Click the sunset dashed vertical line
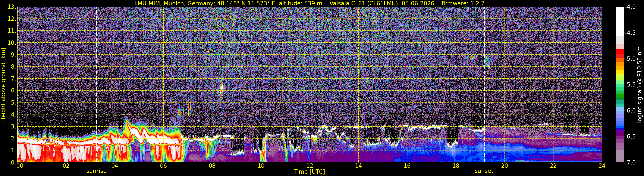 484,85
